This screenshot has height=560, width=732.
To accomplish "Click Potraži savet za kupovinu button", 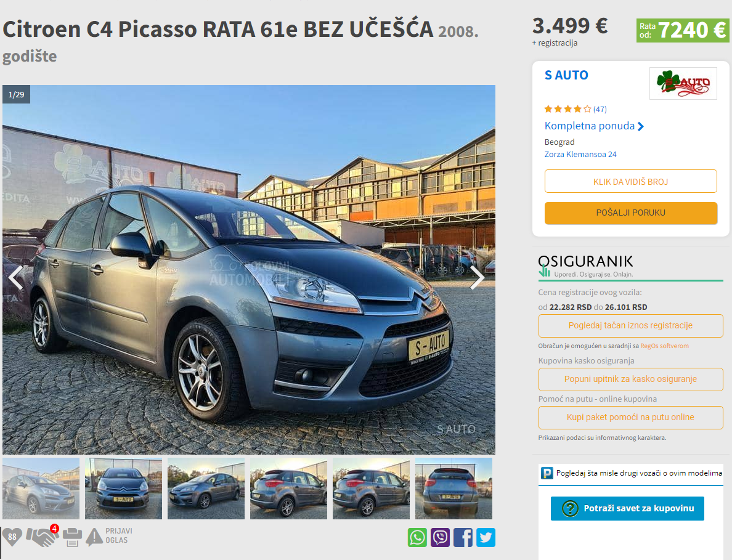I will coord(627,508).
